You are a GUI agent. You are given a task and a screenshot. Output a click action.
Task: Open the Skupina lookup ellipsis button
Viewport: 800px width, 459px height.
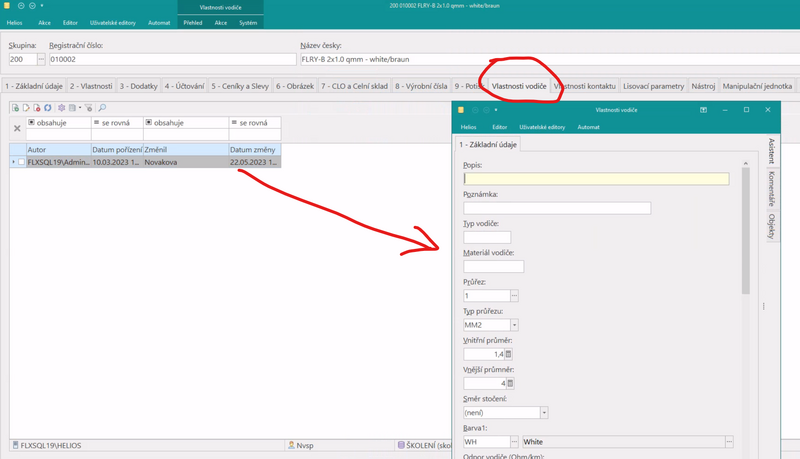pyautogui.click(x=41, y=60)
